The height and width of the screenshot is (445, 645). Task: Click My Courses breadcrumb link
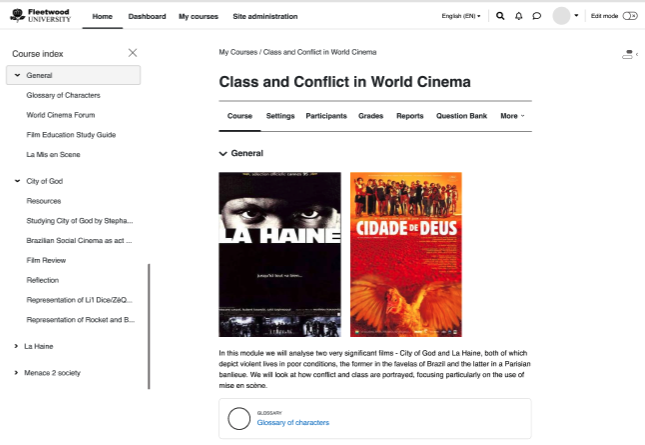pyautogui.click(x=238, y=52)
